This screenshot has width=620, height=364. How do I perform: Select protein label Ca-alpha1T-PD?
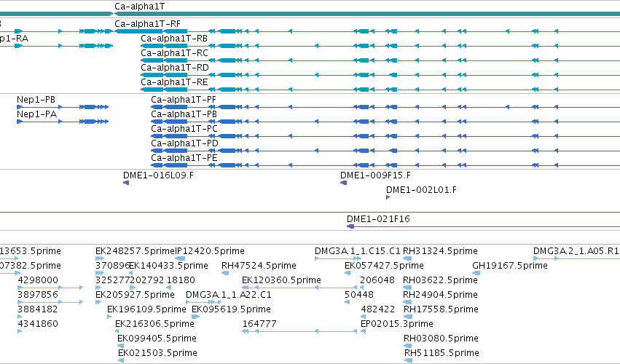[x=184, y=143]
